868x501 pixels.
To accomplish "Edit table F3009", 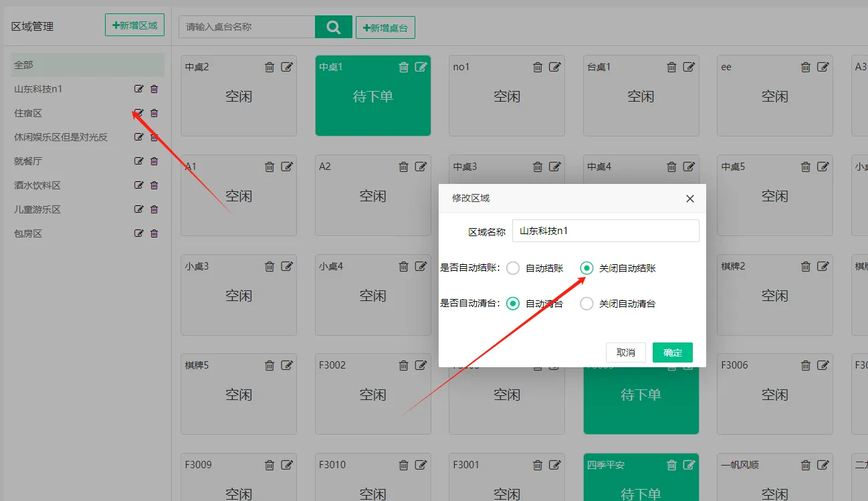I will (287, 465).
